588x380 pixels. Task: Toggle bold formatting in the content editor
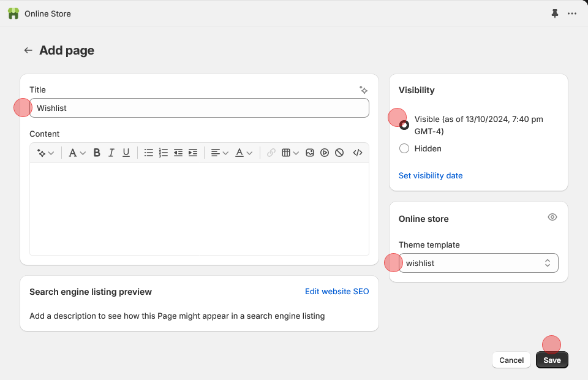click(x=97, y=153)
